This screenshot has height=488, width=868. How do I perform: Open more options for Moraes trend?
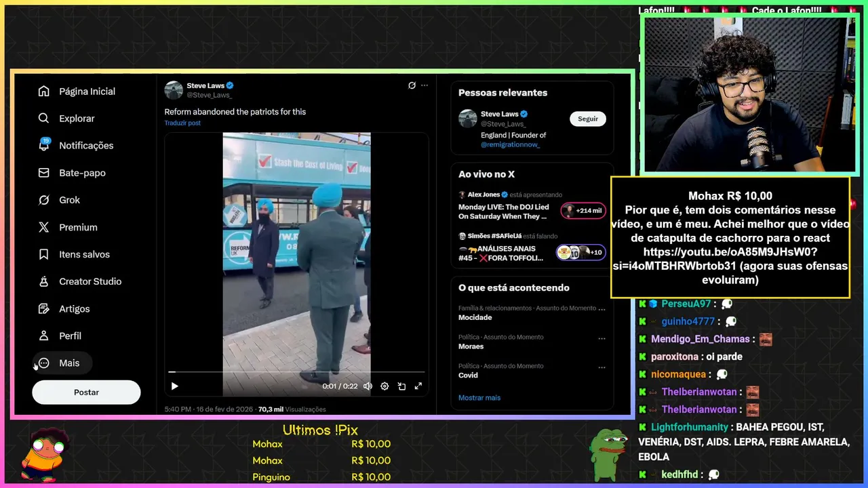[x=601, y=338]
